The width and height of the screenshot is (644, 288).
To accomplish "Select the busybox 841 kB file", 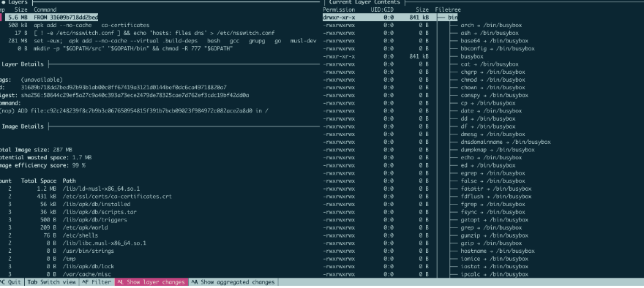I will (x=472, y=56).
